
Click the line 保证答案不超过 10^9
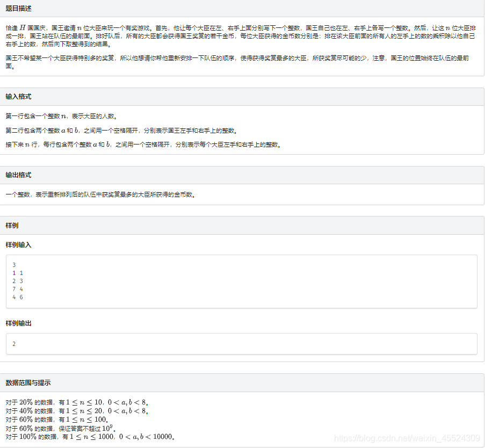point(61,428)
